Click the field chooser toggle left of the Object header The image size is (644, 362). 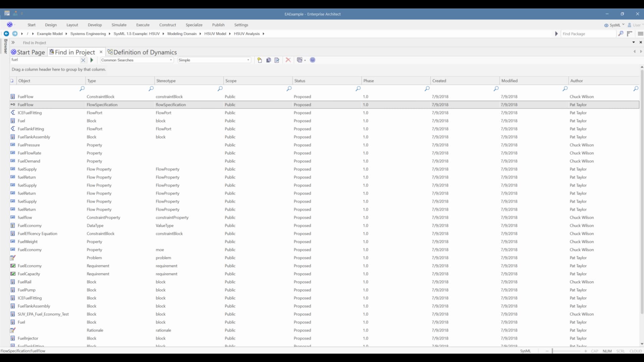(x=12, y=81)
